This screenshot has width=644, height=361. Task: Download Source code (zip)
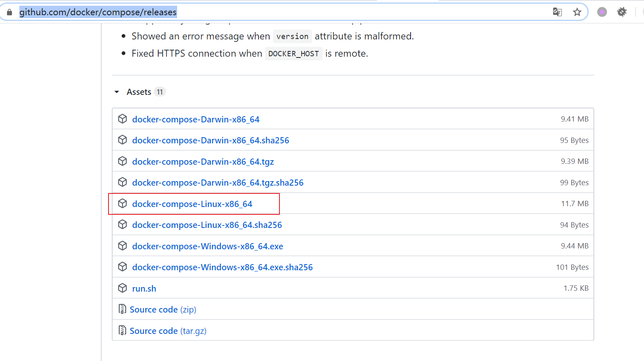click(163, 310)
